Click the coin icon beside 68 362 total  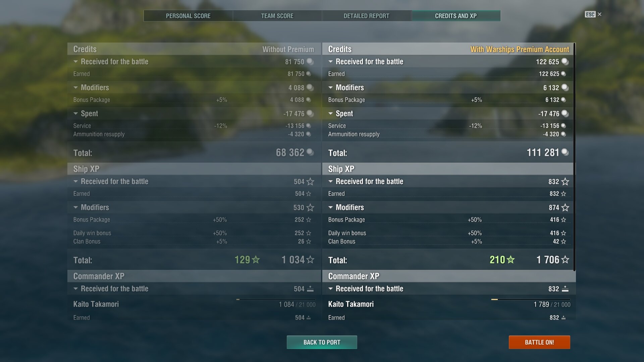point(310,153)
